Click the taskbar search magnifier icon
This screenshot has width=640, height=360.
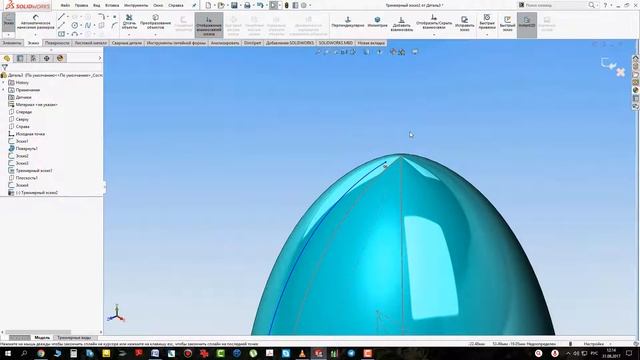[x=24, y=353]
